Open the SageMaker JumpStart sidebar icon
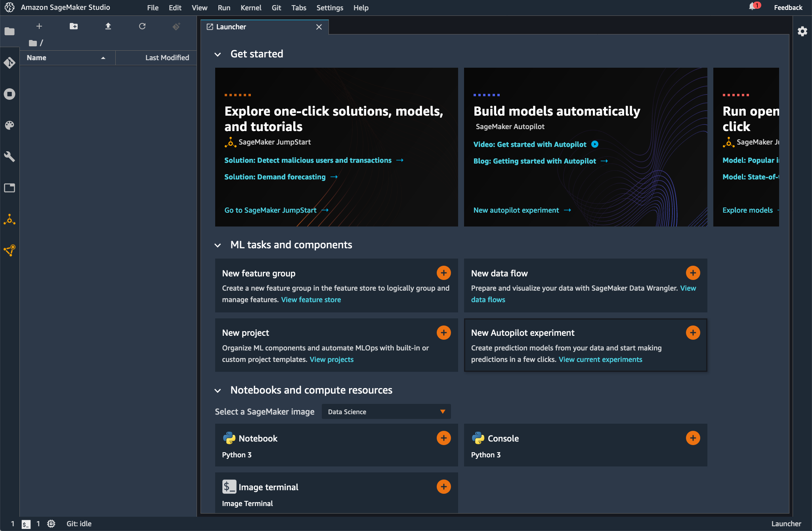 10,219
